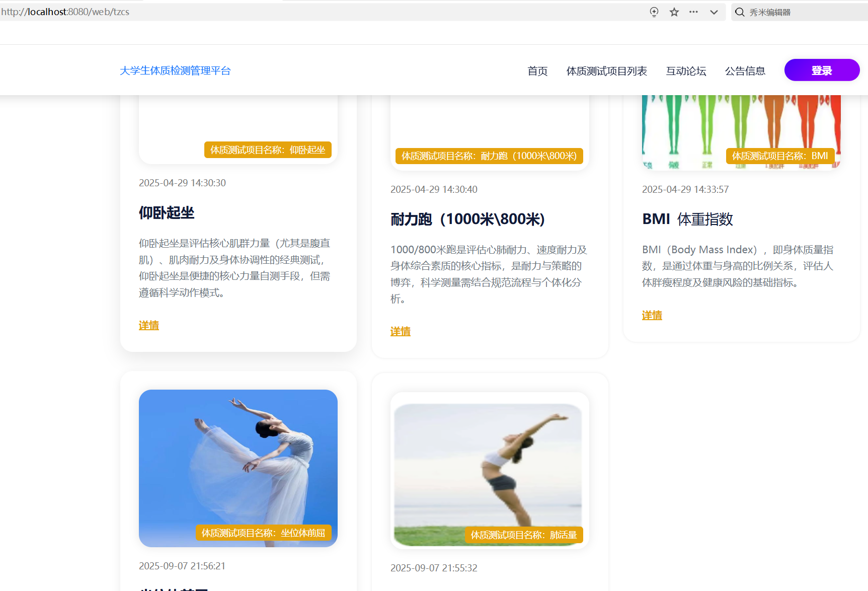Open 体质测试项目列表 in the navigation
The height and width of the screenshot is (591, 868).
(606, 71)
